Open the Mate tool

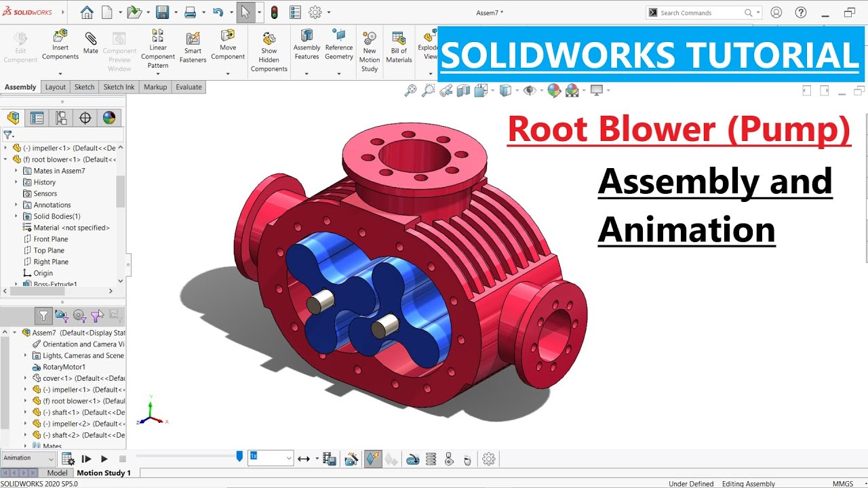tap(90, 43)
